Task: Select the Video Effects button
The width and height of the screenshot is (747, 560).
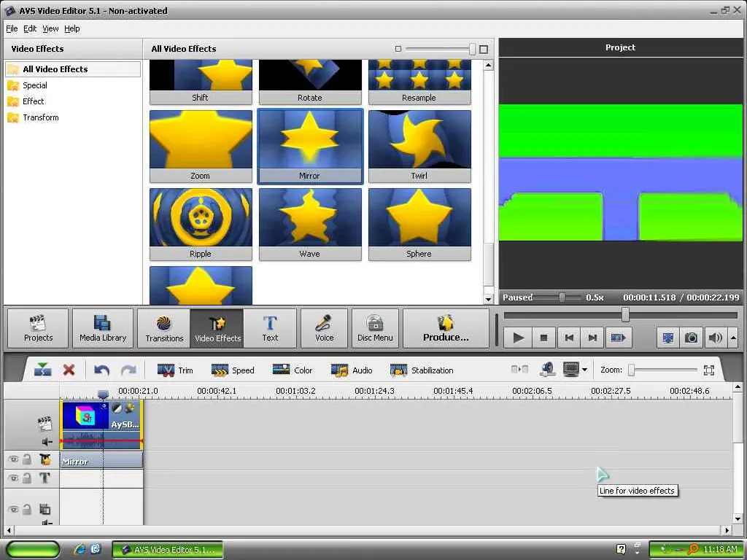Action: point(217,328)
